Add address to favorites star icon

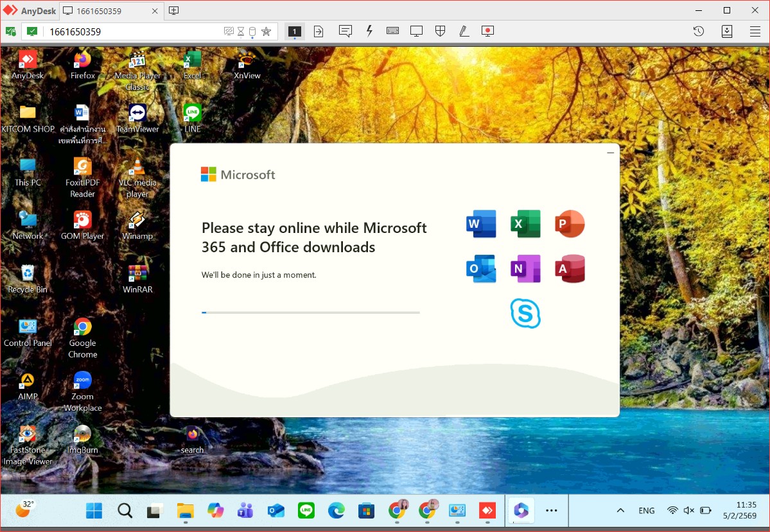pyautogui.click(x=266, y=31)
